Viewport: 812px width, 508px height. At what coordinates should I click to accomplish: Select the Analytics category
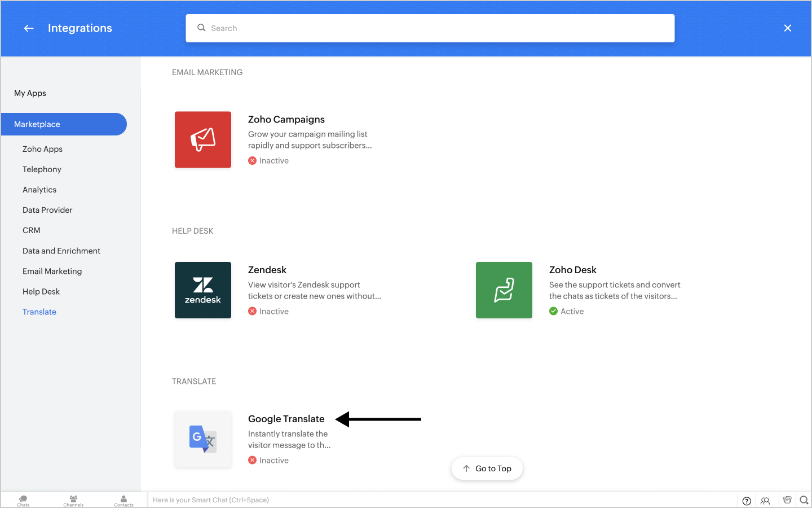point(39,190)
